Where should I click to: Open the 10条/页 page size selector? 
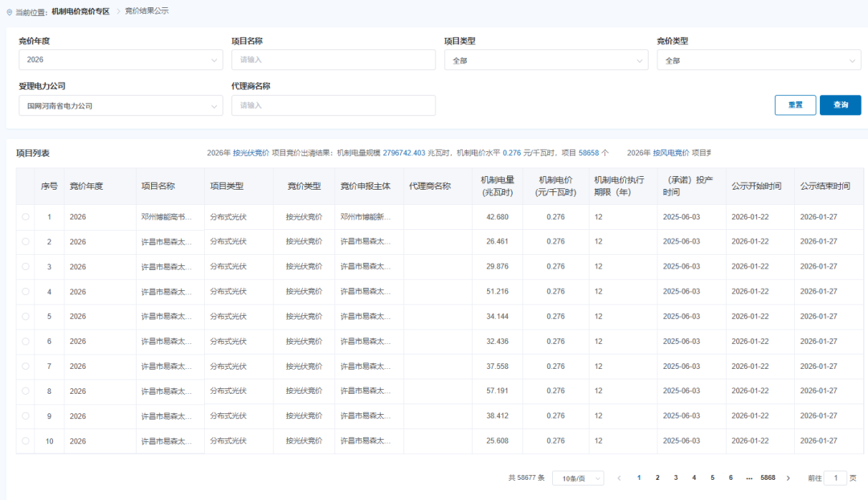(577, 477)
